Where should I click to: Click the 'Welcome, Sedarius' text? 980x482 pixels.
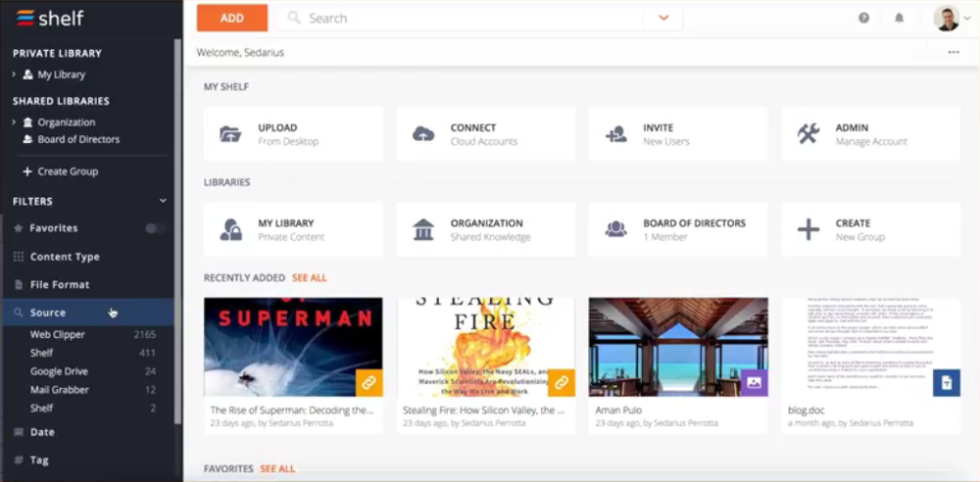(x=241, y=53)
